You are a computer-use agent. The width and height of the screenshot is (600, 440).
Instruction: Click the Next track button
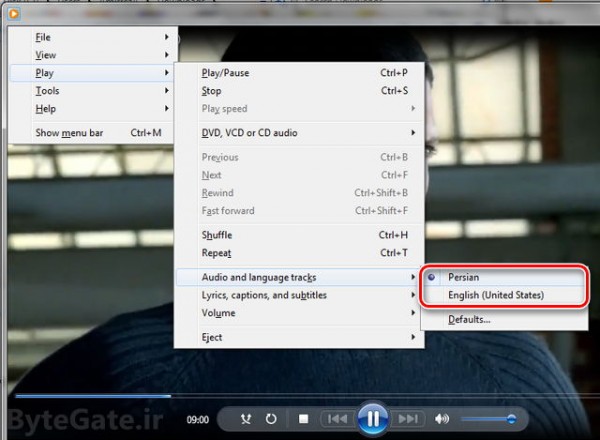point(407,419)
